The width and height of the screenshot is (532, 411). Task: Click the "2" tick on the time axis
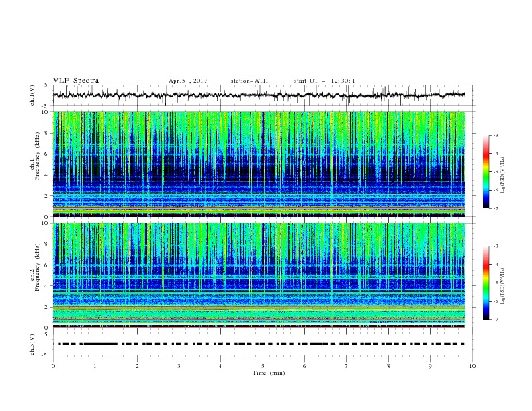click(x=137, y=366)
